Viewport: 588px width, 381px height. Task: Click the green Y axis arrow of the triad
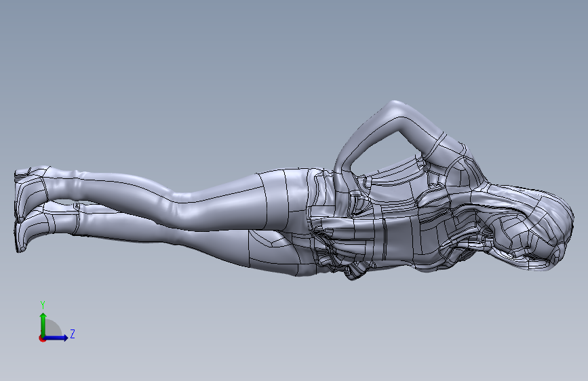coord(43,324)
